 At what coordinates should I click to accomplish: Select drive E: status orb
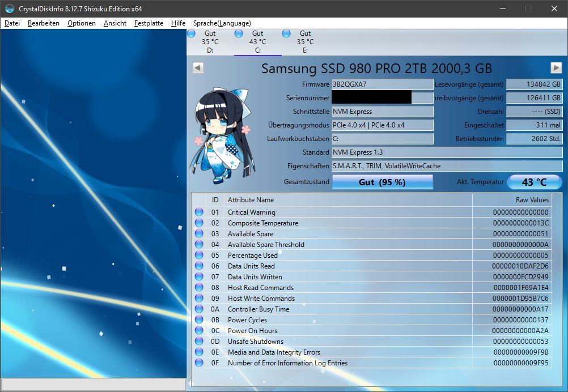[x=286, y=33]
